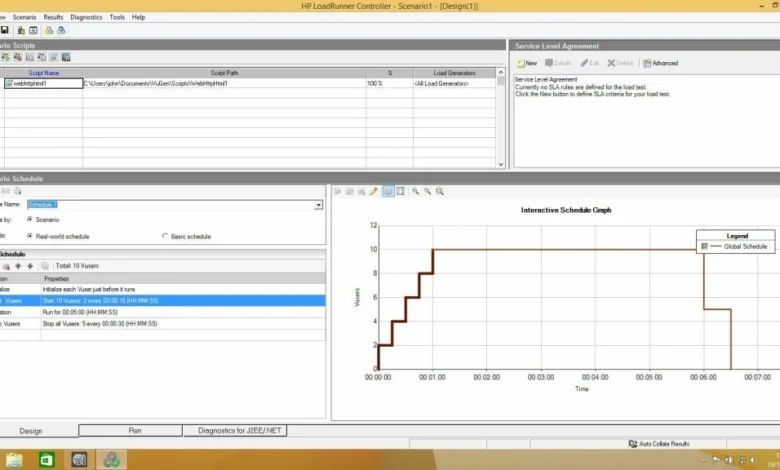Viewport: 780px width, 470px height.
Task: Click the move action down arrow icon
Action: (x=30, y=266)
